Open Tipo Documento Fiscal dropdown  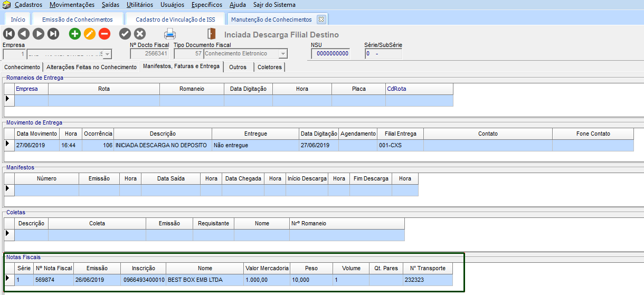283,54
